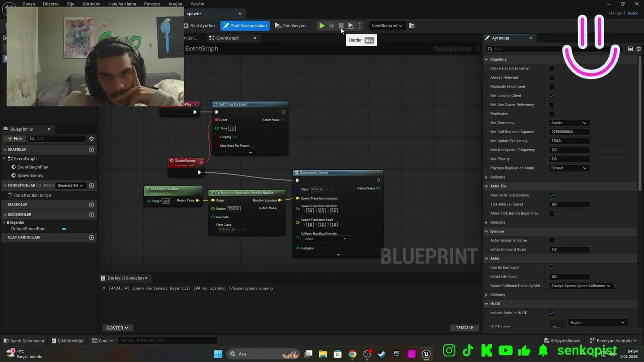Open the Araçlar menu
The width and height of the screenshot is (644, 362).
[175, 4]
